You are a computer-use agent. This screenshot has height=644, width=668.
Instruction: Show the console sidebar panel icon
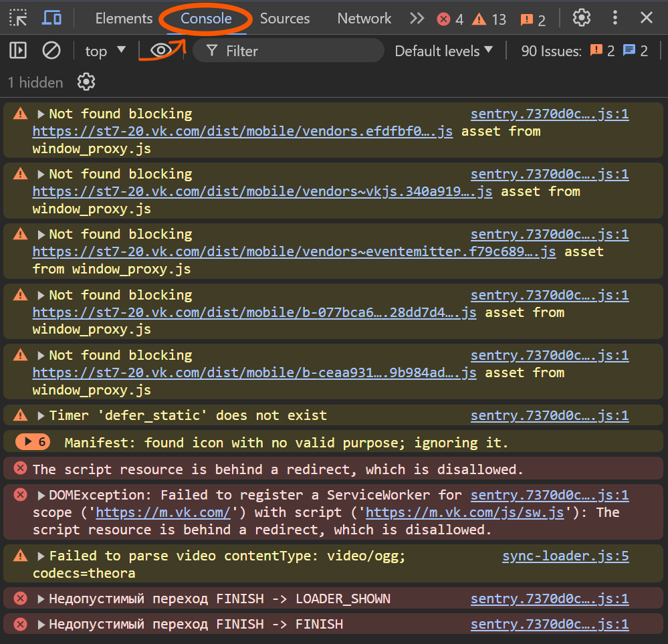[18, 50]
